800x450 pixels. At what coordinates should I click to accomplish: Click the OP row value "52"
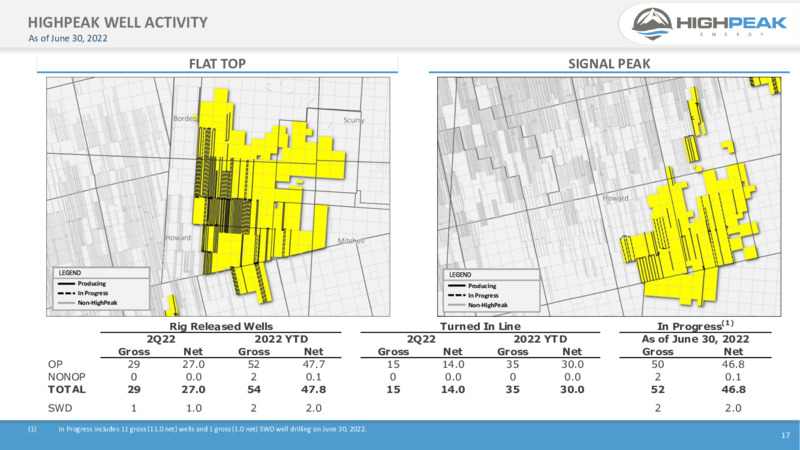tap(254, 364)
